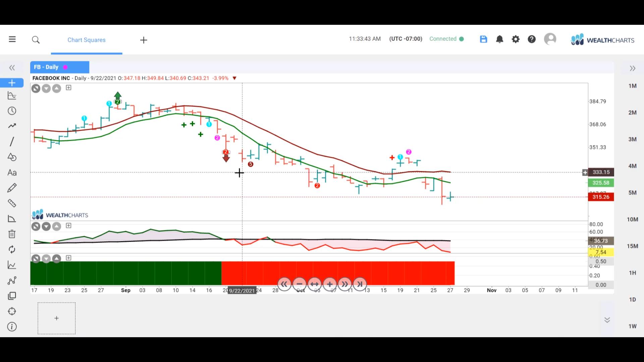The image size is (644, 362).
Task: Select the 1D timeframe
Action: click(x=632, y=300)
